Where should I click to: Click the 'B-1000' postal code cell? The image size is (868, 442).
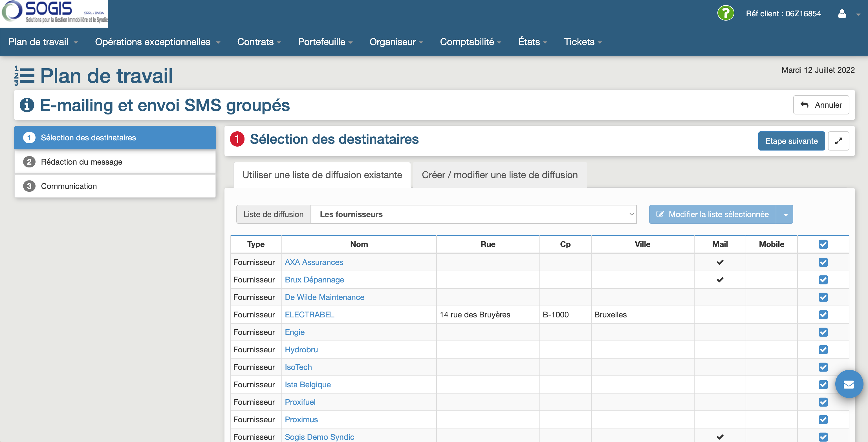point(565,315)
